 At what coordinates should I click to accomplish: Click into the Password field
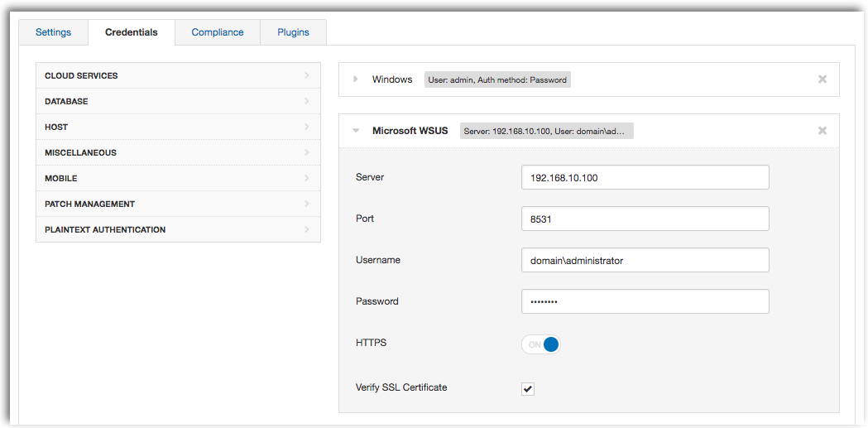[x=645, y=301]
